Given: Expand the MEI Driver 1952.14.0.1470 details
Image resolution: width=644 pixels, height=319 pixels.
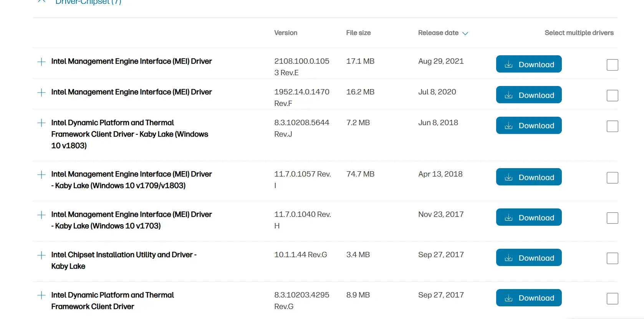Looking at the screenshot, I should click(41, 93).
